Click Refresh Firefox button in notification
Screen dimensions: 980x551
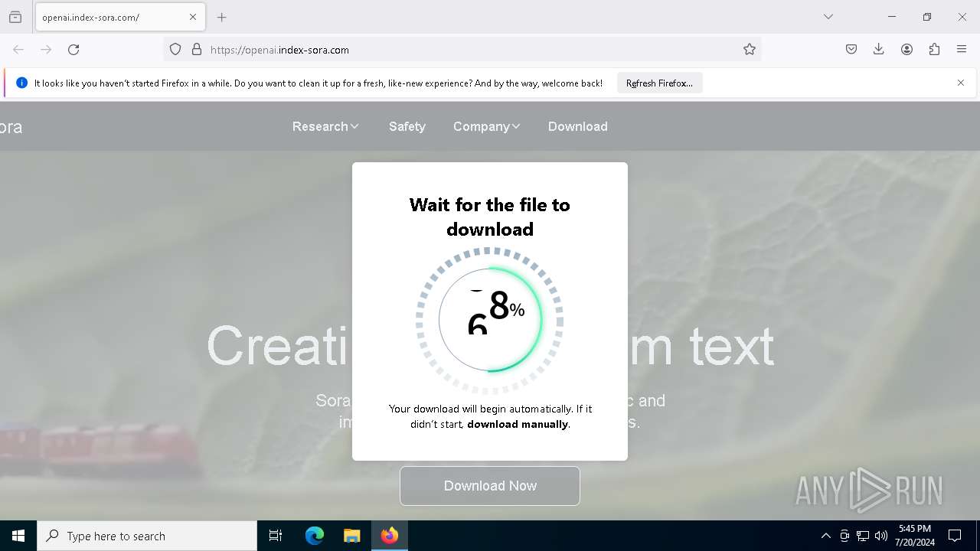tap(659, 83)
